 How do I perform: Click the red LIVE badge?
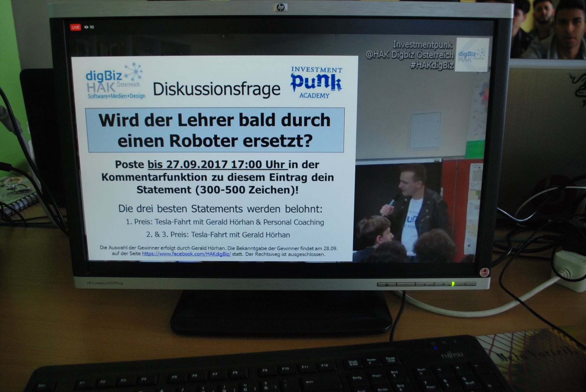coord(76,28)
